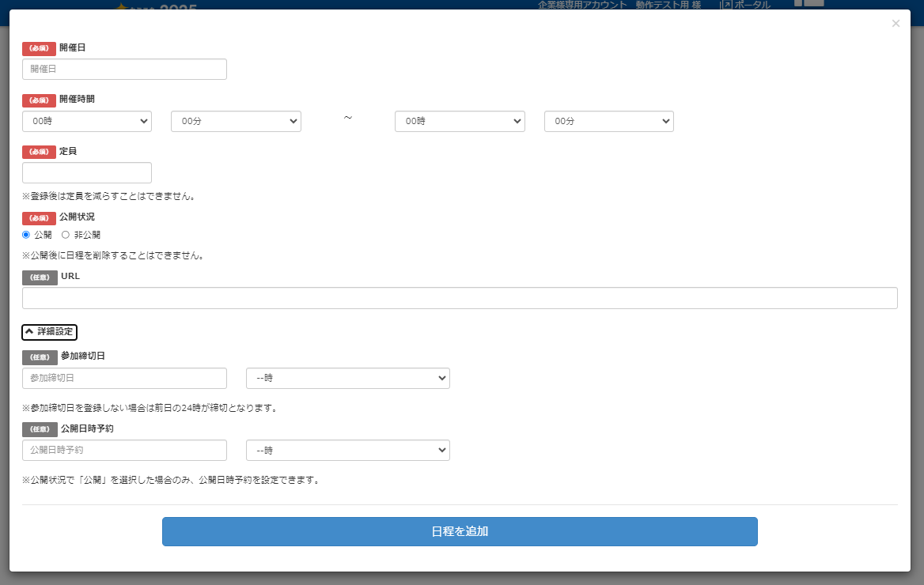Open the 参加締切日 hour dropdown

(x=348, y=379)
